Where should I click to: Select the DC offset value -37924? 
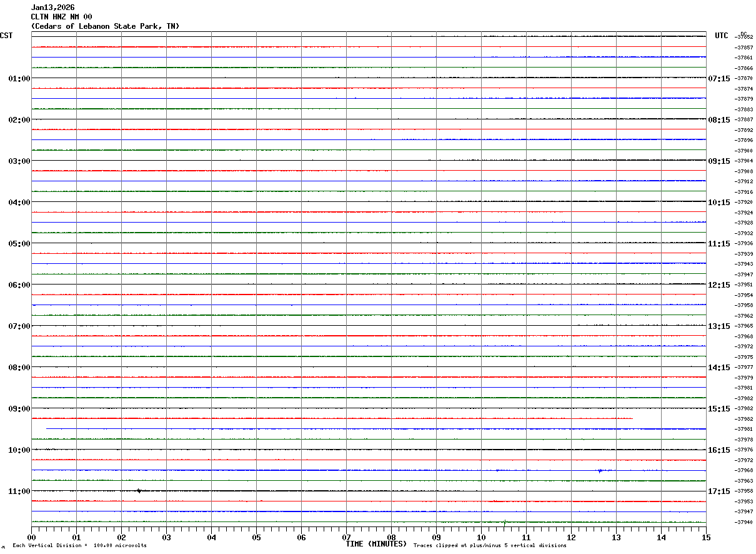click(744, 213)
